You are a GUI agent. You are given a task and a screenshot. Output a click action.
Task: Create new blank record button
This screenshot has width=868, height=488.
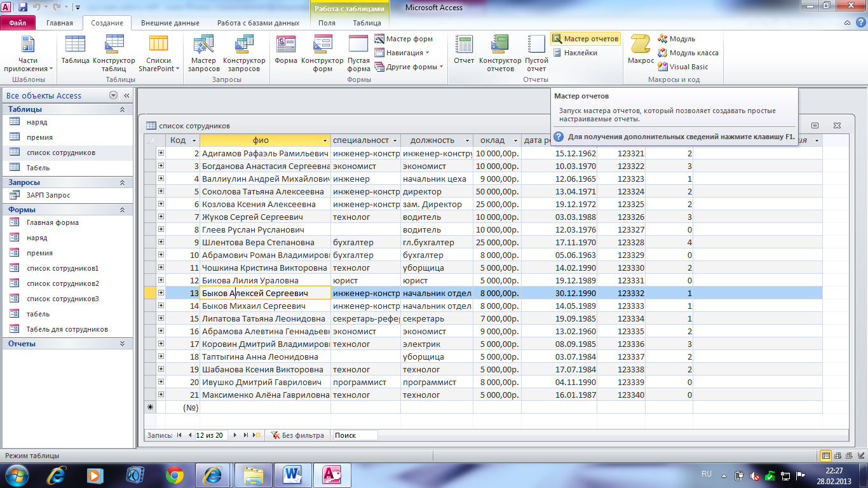pos(257,435)
